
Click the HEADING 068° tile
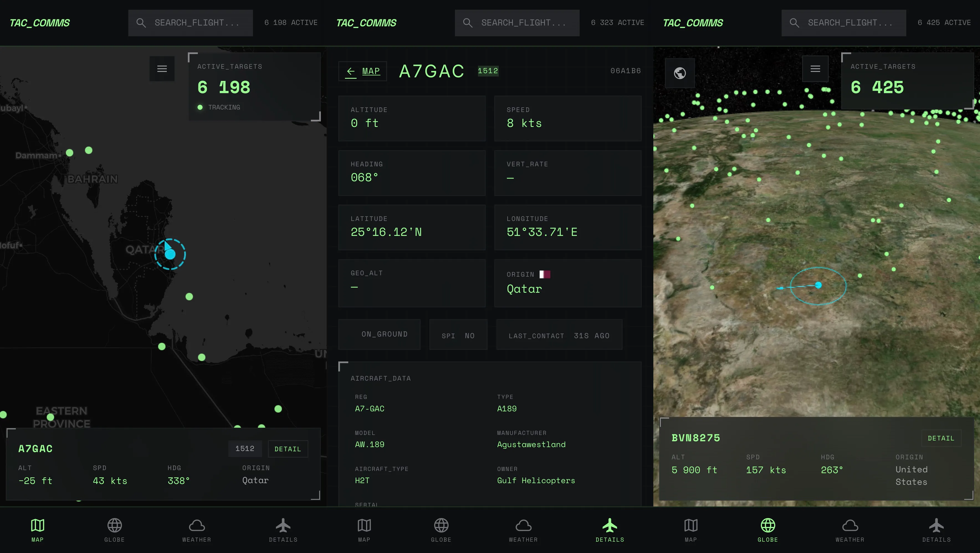pos(412,173)
